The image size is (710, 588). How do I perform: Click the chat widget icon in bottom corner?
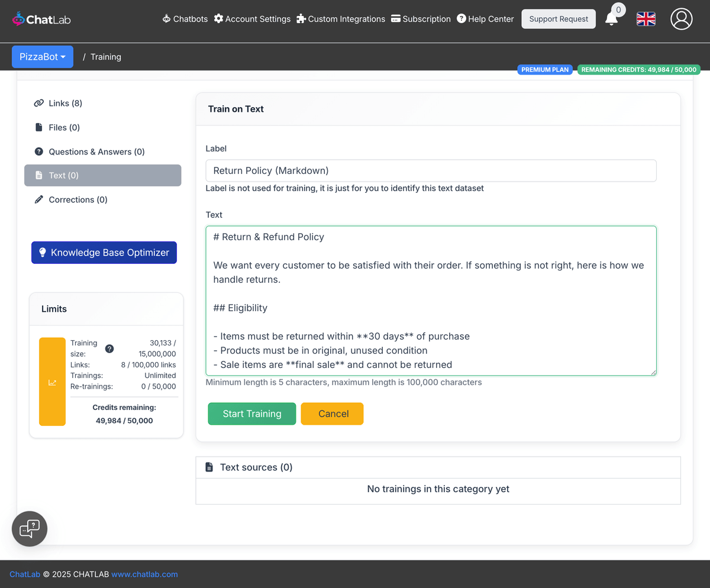click(29, 528)
